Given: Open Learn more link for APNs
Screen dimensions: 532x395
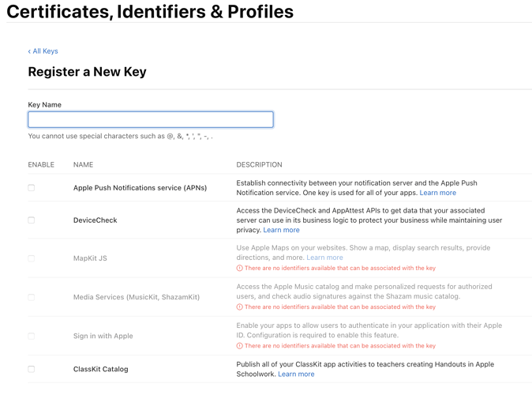Looking at the screenshot, I should pos(438,193).
